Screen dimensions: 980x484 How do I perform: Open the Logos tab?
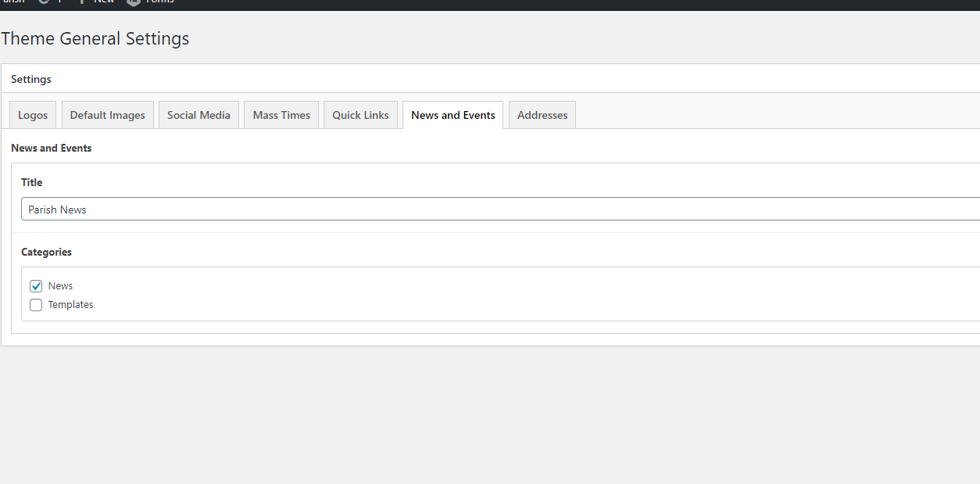[x=33, y=115]
